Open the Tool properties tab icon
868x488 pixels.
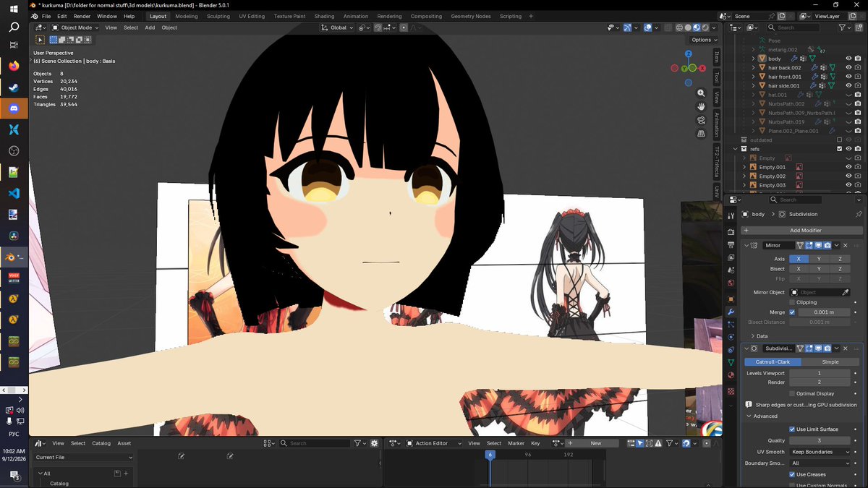coord(731,215)
